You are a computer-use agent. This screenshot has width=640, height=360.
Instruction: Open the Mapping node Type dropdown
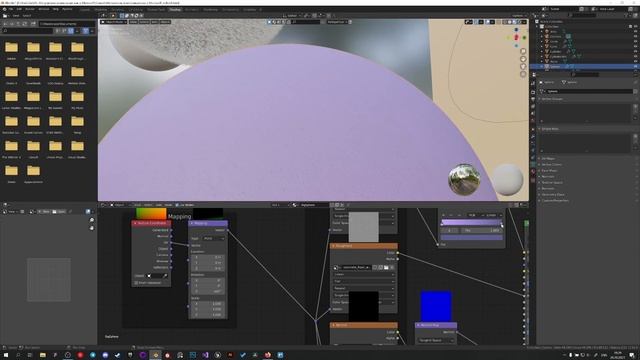(x=213, y=238)
